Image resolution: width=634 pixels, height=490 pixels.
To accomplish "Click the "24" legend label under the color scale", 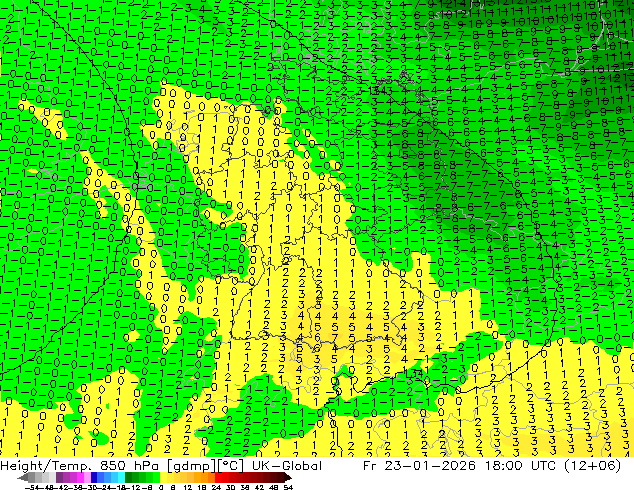I will click(216, 487).
